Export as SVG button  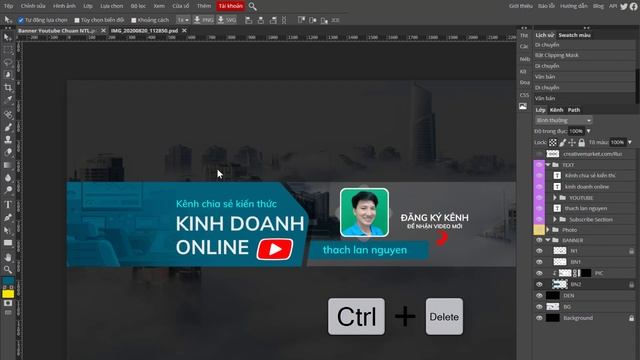(x=227, y=20)
